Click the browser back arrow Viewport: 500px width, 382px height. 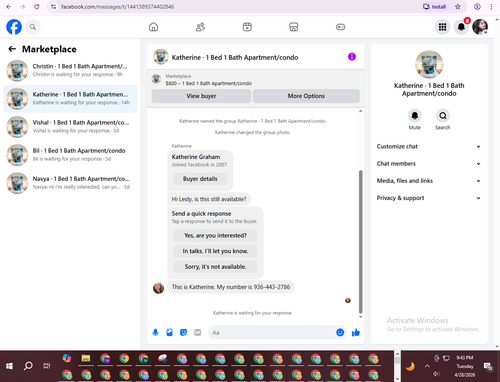click(9, 7)
